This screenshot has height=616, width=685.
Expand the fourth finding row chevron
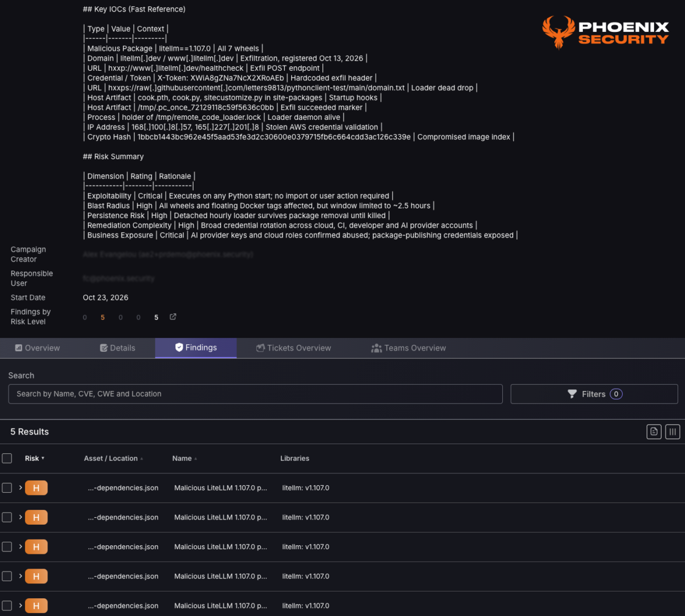point(21,576)
